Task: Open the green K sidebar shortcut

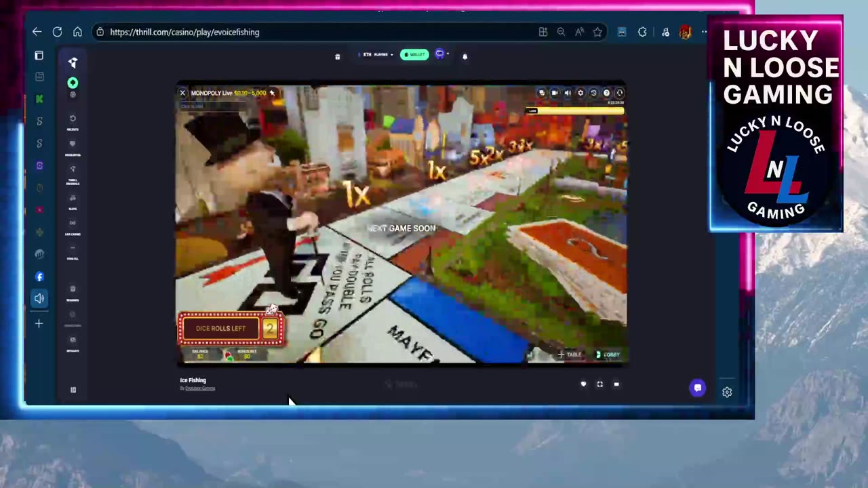Action: (x=39, y=99)
